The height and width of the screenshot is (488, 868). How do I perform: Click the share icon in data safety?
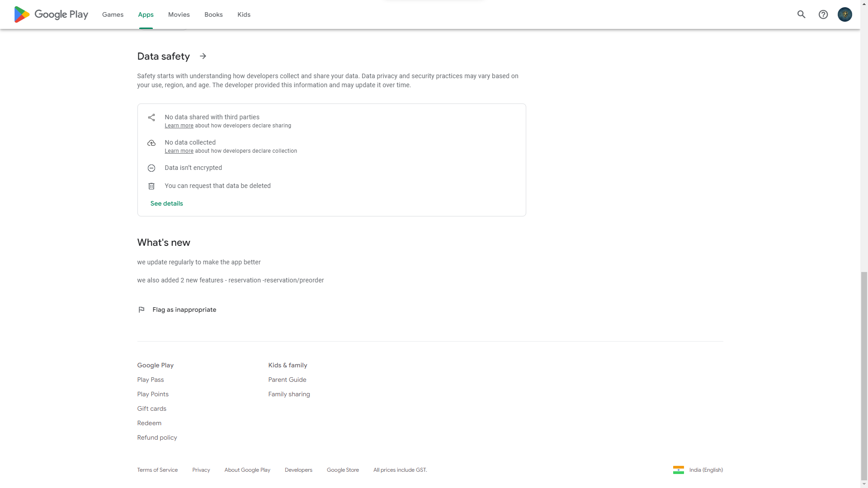coord(151,117)
